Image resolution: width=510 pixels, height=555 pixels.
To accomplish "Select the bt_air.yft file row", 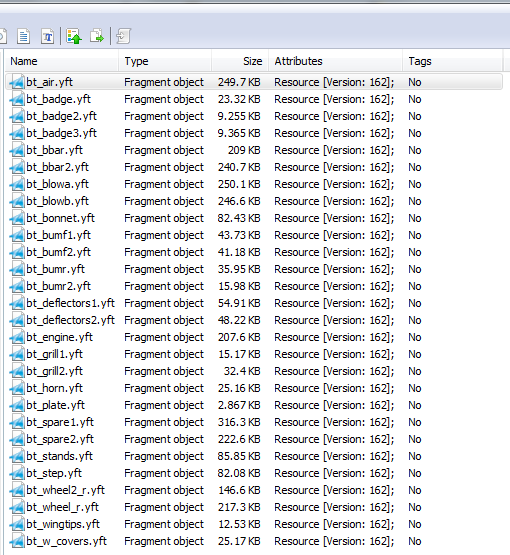I will point(254,82).
